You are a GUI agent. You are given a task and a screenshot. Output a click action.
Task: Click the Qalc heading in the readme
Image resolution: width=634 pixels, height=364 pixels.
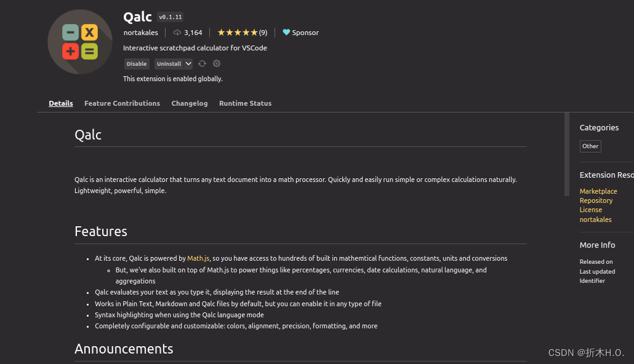[x=88, y=135]
